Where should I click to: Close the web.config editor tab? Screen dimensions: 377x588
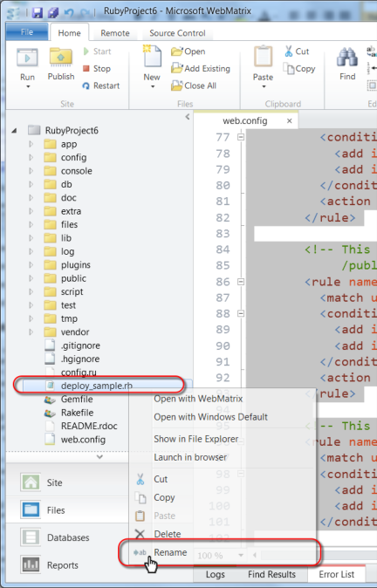point(289,120)
